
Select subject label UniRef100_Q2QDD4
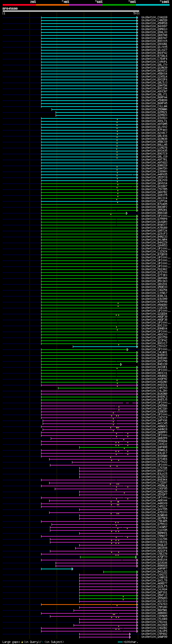pyautogui.click(x=154, y=314)
